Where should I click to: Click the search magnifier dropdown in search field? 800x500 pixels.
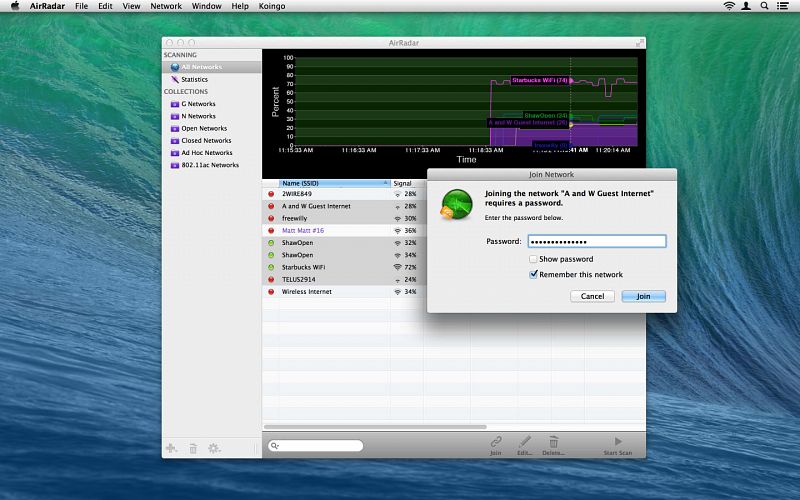pyautogui.click(x=275, y=446)
